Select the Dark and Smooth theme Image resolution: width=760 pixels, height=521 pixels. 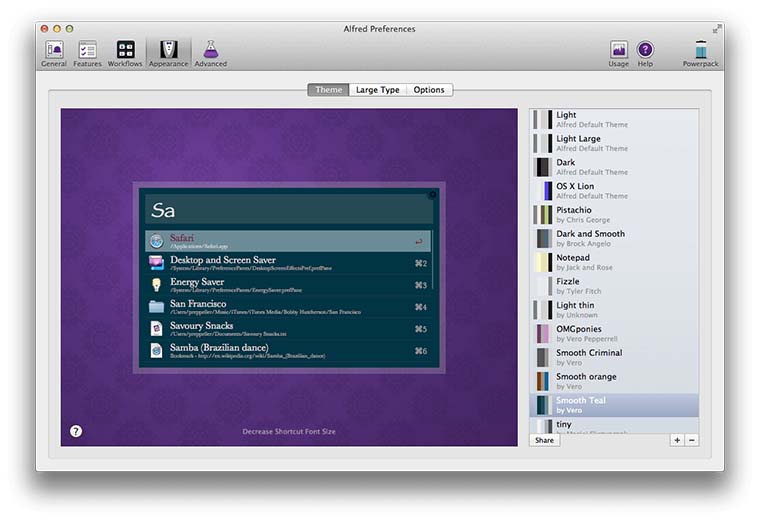coord(614,238)
